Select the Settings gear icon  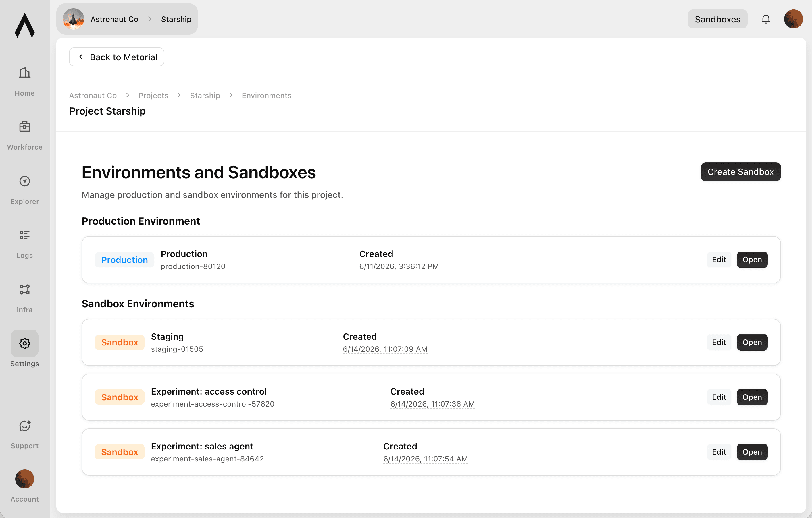(x=25, y=343)
